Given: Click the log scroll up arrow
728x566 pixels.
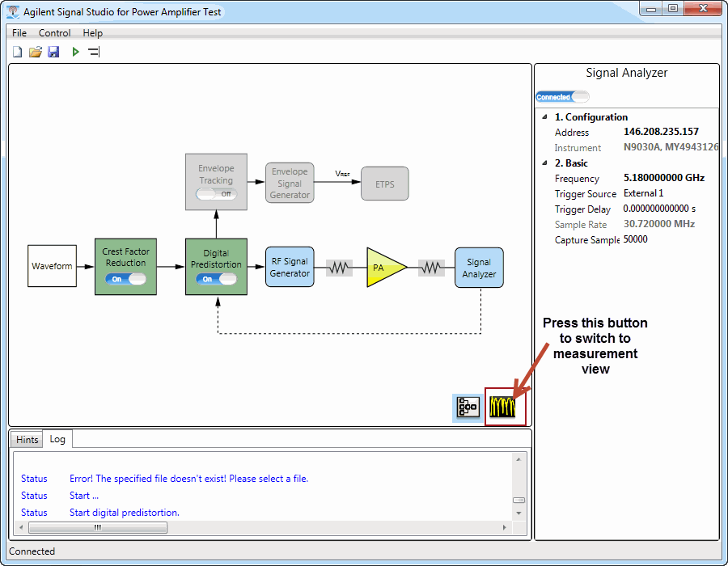Looking at the screenshot, I should 518,459.
